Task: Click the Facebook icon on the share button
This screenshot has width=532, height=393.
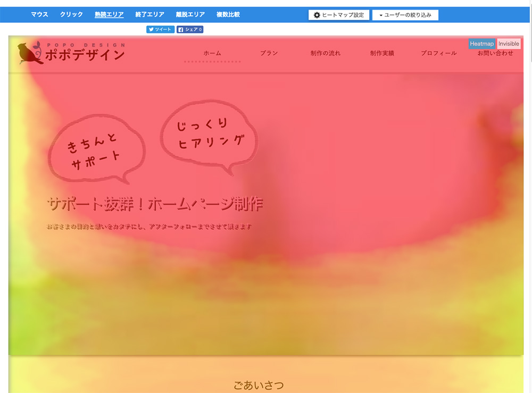Action: coord(181,29)
